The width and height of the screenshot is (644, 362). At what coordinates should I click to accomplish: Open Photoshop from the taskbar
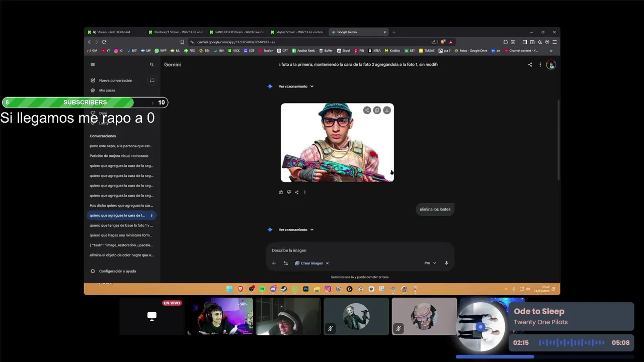[x=305, y=289]
